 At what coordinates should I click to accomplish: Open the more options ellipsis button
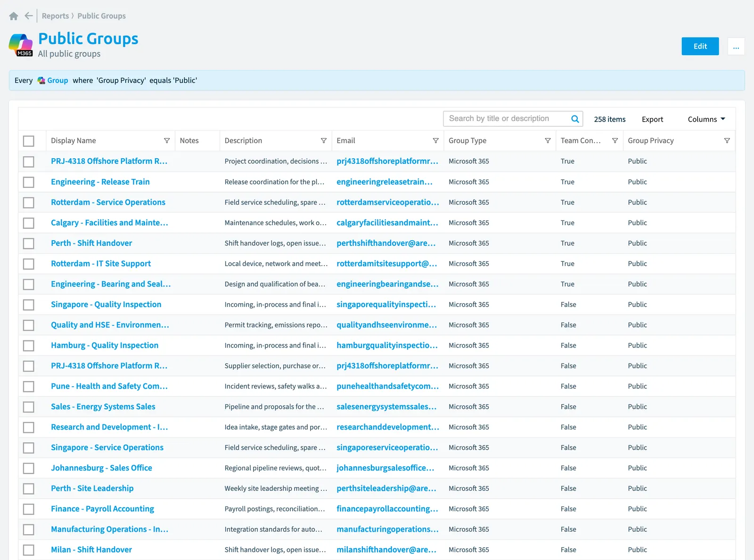736,46
